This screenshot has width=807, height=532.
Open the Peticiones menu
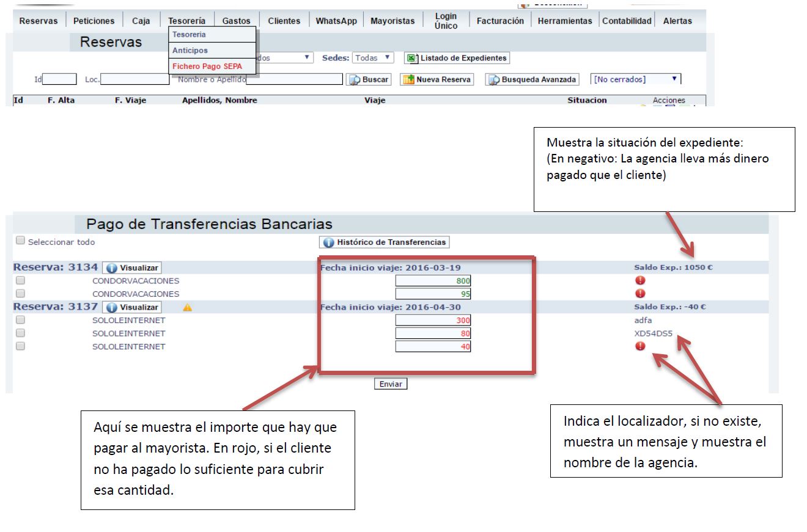coord(94,21)
